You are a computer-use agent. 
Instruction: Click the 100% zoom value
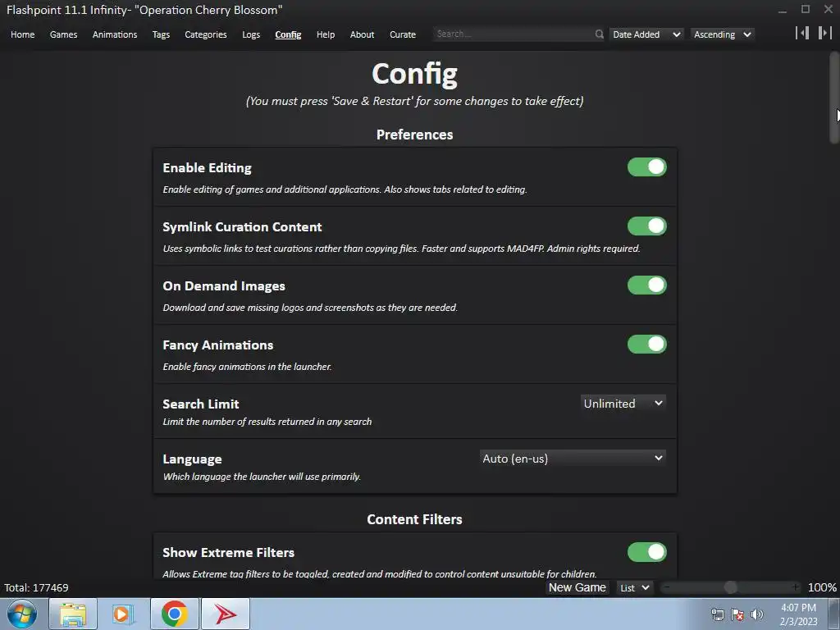(822, 587)
